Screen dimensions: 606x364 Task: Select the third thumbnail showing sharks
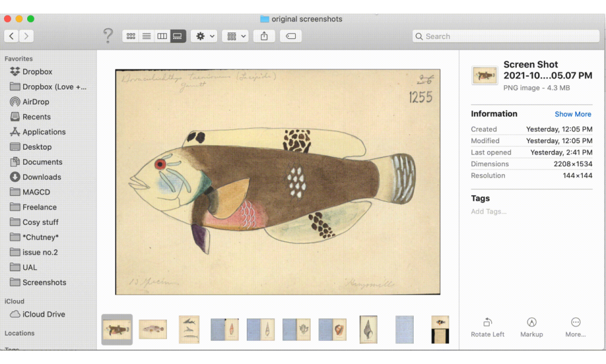(189, 330)
